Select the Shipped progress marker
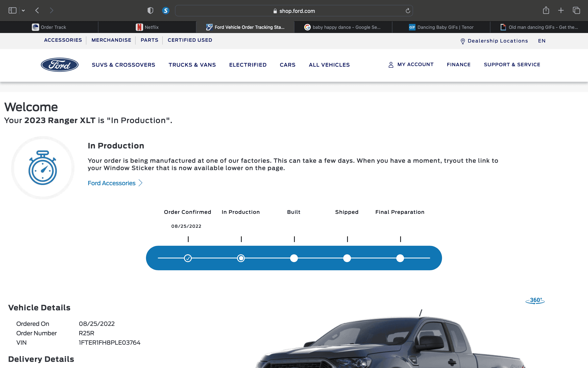Screen dimensions: 588x368 (347, 258)
